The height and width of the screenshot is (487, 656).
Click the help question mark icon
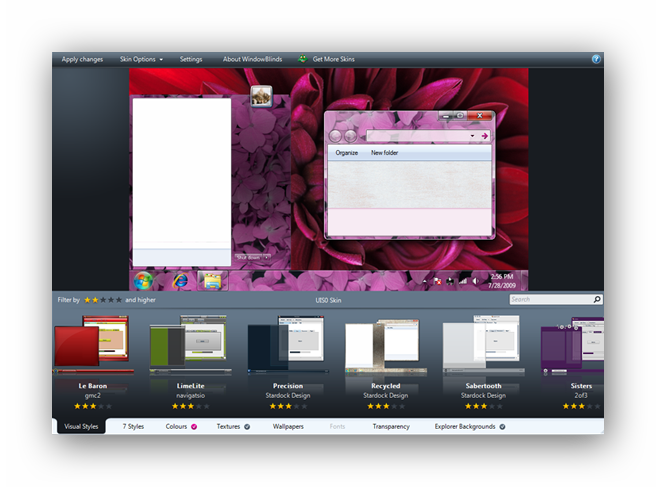[x=596, y=59]
